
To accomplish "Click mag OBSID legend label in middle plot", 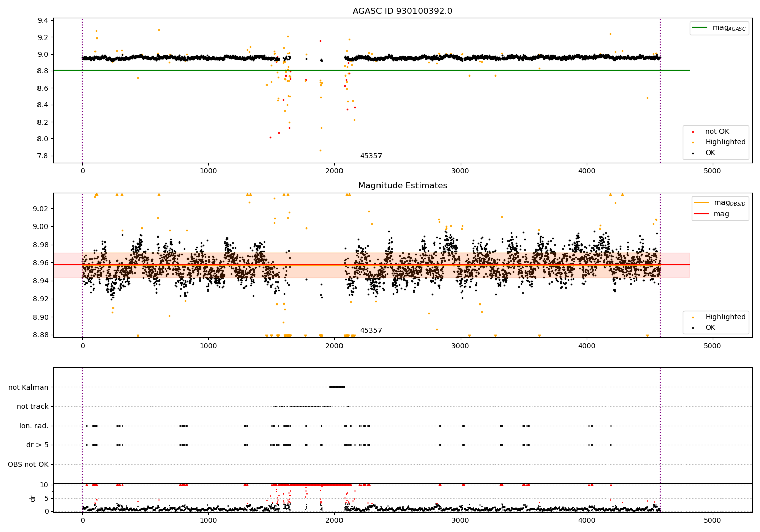I will tap(730, 203).
